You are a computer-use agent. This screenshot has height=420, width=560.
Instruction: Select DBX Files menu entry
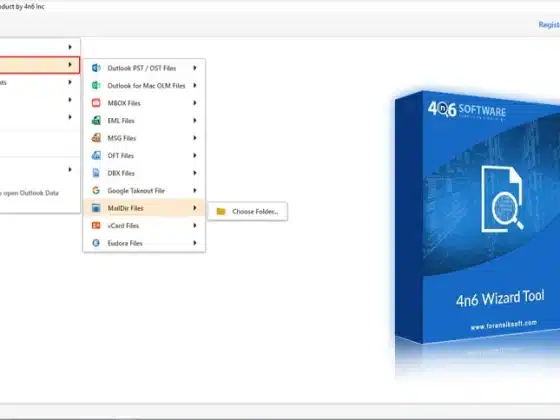pos(144,173)
